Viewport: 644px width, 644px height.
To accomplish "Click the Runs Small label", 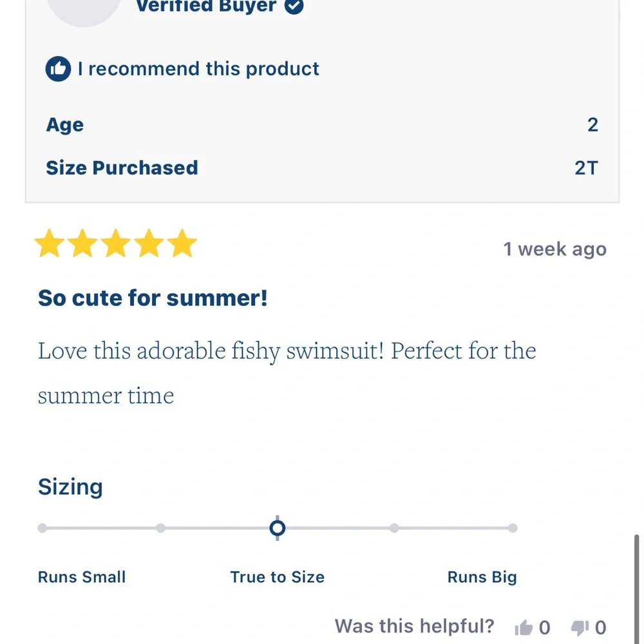I will pyautogui.click(x=82, y=577).
